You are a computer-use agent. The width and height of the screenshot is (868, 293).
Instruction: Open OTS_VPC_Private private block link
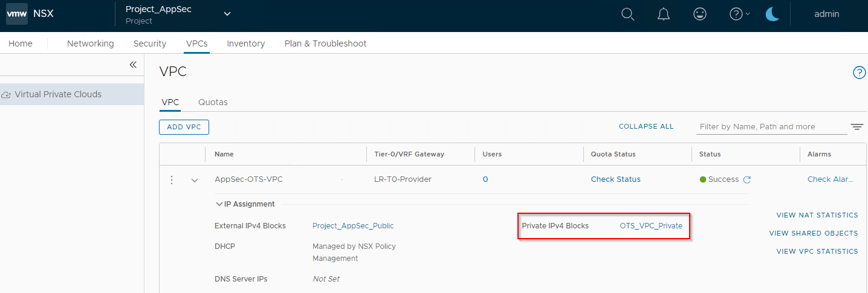[x=651, y=226]
